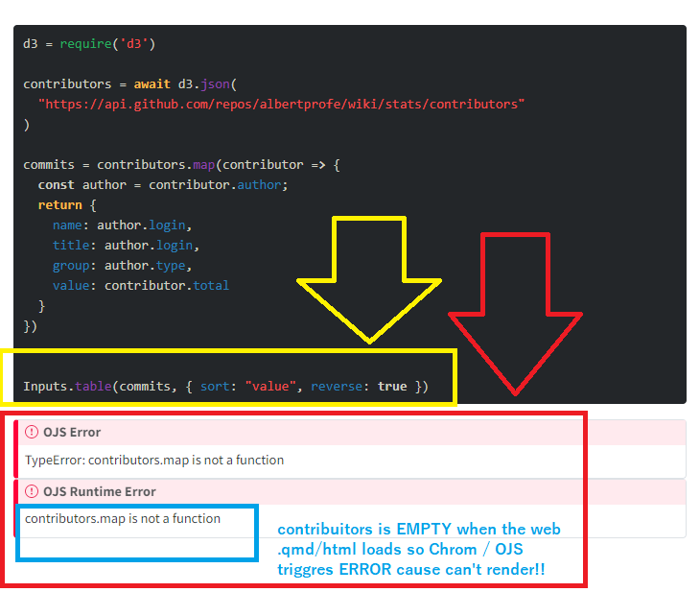Screen dimensions: 700x592
Task: Click the value: contributor.total line
Action: point(141,286)
